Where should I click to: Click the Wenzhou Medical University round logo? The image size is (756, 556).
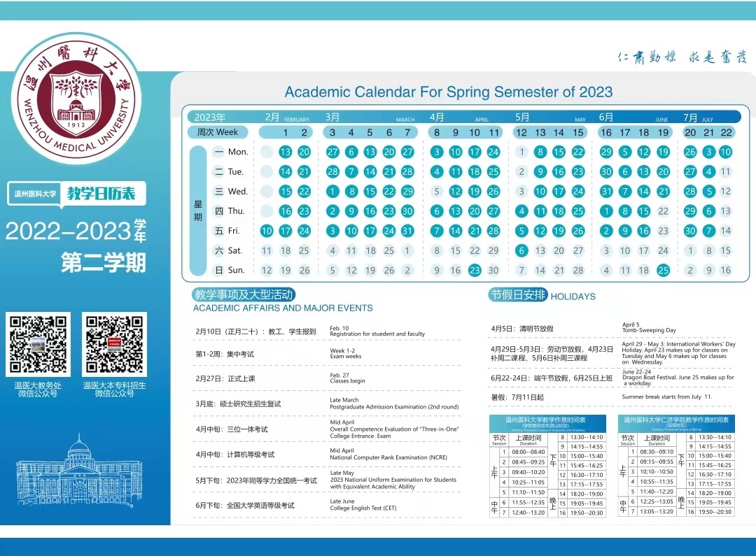[76, 99]
